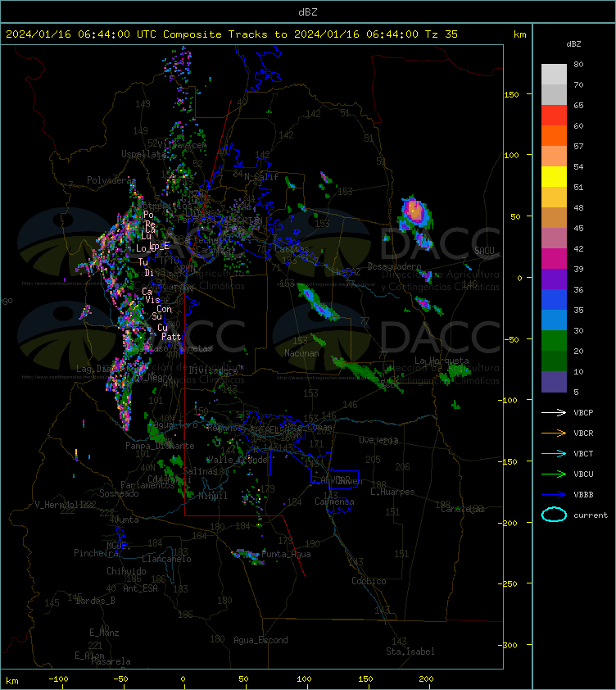Pick the purple 36-39 dBZ swatch
Screen dimensions: 616x690
coord(554,279)
